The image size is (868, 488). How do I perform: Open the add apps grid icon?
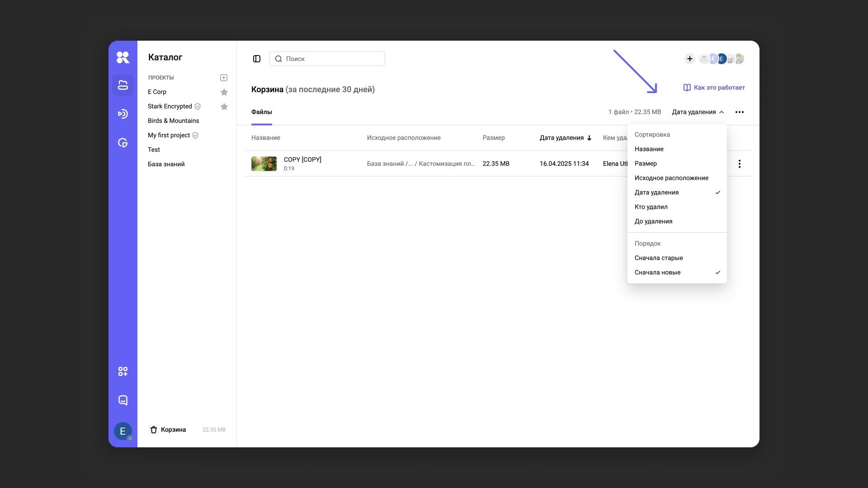(123, 371)
